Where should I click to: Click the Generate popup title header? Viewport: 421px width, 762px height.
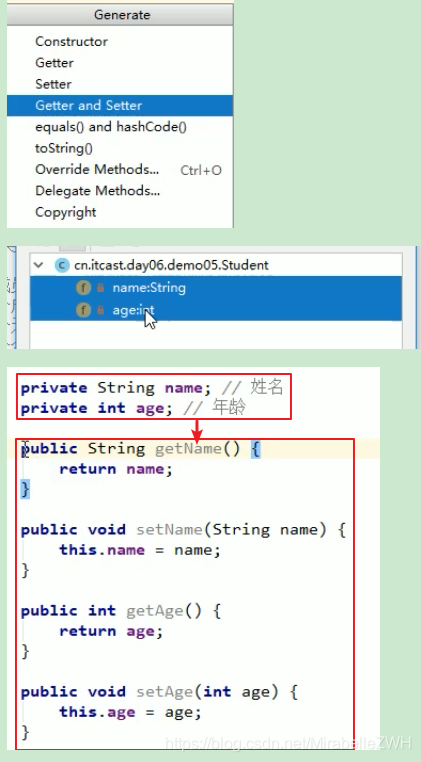click(120, 15)
